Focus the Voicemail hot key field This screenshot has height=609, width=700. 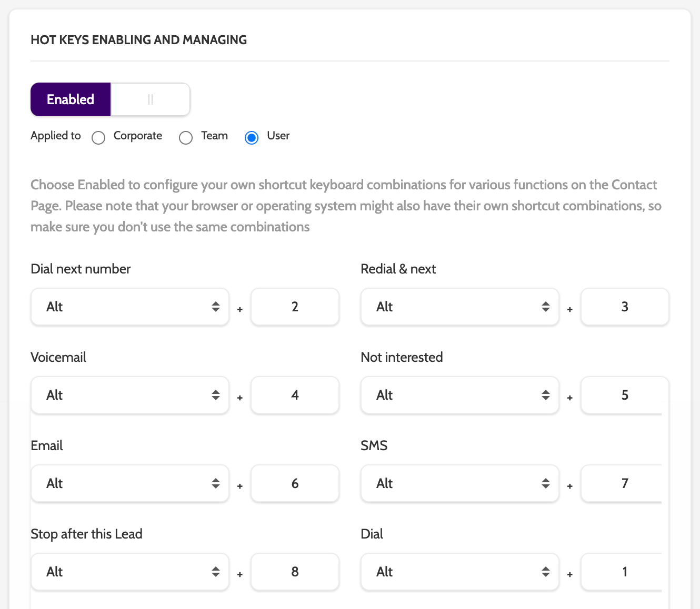click(x=295, y=395)
